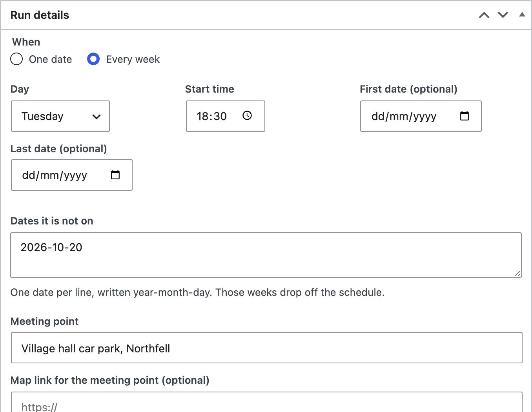This screenshot has width=532, height=412.
Task: Click the Start time label
Action: 210,89
